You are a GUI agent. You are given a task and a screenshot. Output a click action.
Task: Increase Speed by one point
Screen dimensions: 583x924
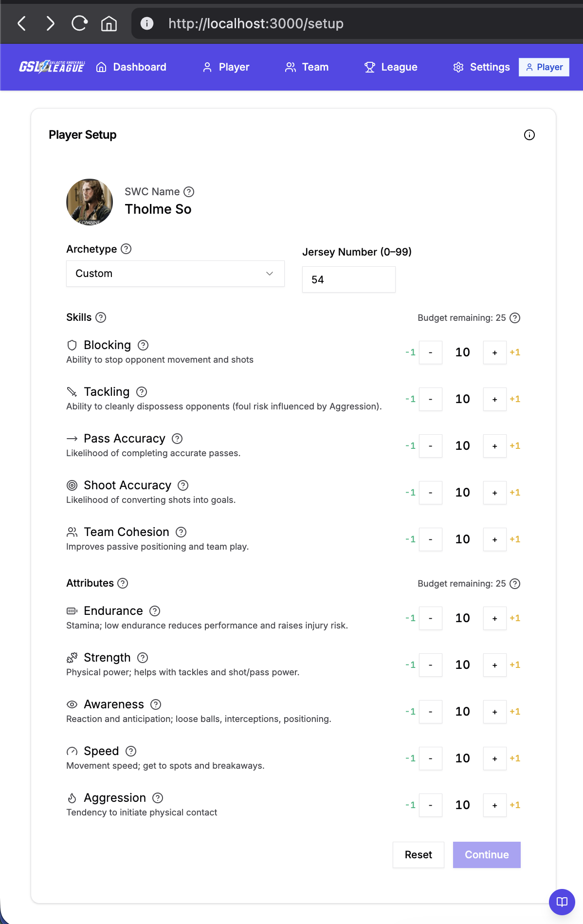click(494, 758)
